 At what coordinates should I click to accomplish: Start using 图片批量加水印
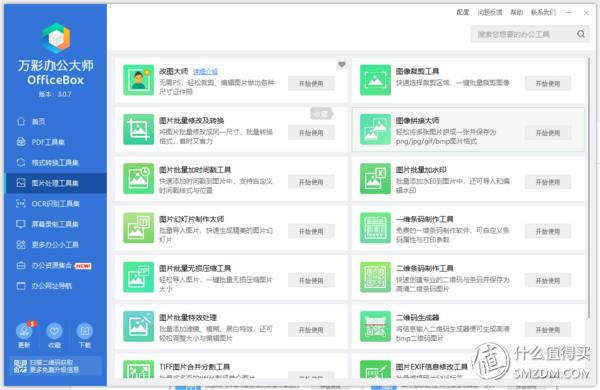click(548, 182)
